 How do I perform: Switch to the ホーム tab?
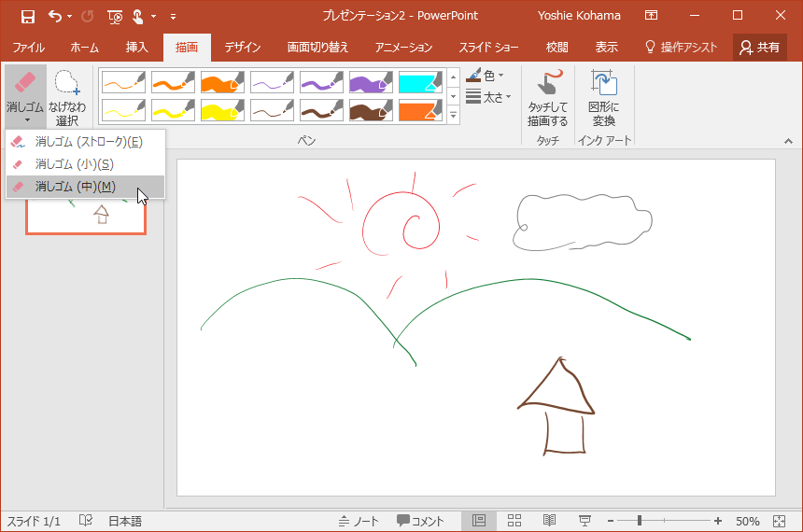coord(84,48)
